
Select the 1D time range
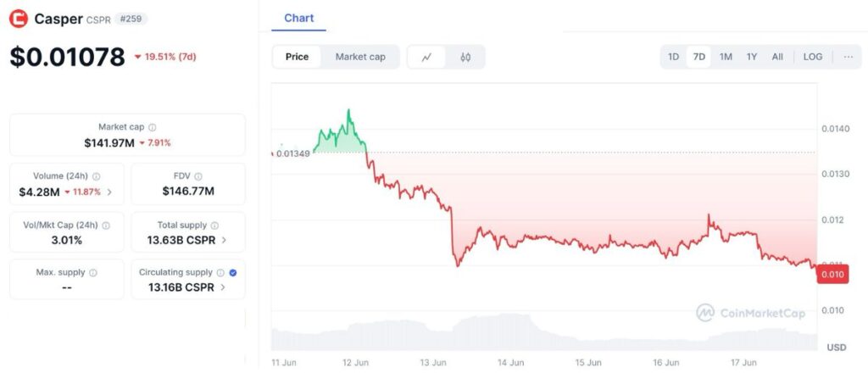click(x=673, y=57)
